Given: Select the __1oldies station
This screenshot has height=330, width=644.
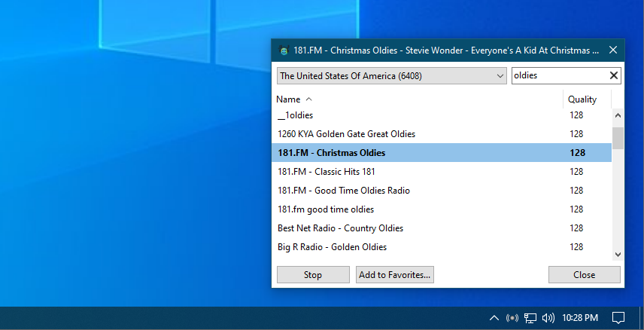Looking at the screenshot, I should pos(442,115).
